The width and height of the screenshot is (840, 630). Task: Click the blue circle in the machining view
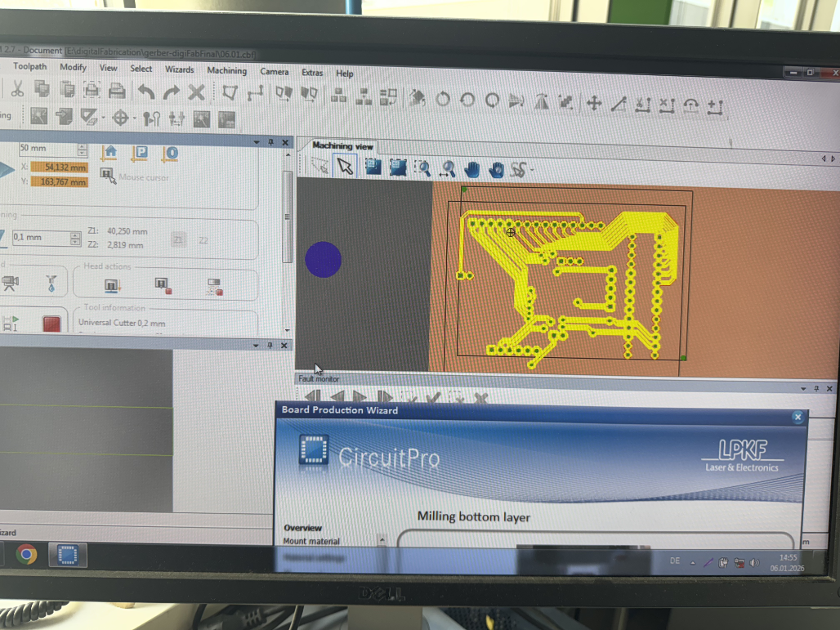(x=323, y=259)
